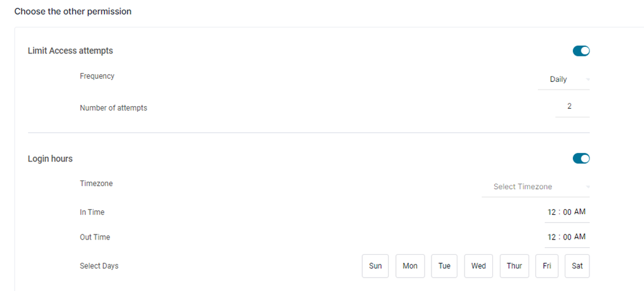Viewport: 644px width, 291px height.
Task: Click the In Time hour value
Action: click(x=551, y=212)
